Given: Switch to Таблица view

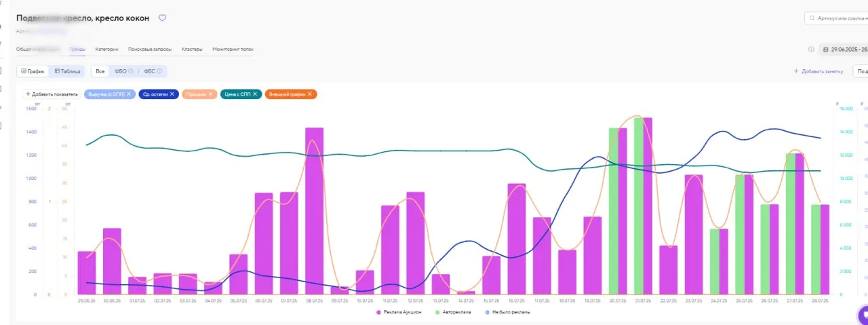Looking at the screenshot, I should click(67, 71).
